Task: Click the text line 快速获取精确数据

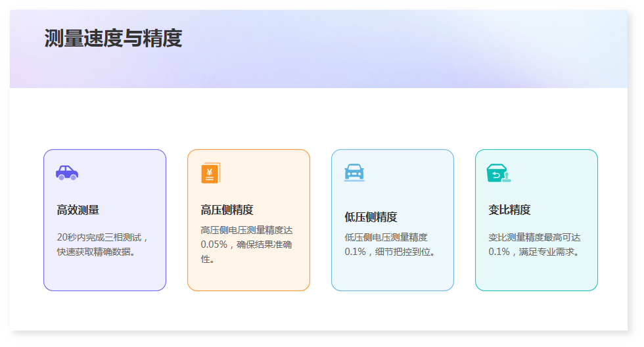Action: click(x=96, y=252)
